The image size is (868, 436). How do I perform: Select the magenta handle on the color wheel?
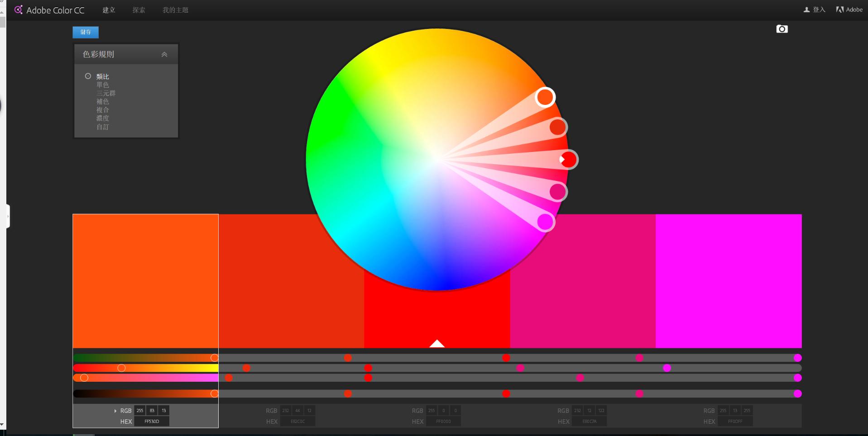546,222
